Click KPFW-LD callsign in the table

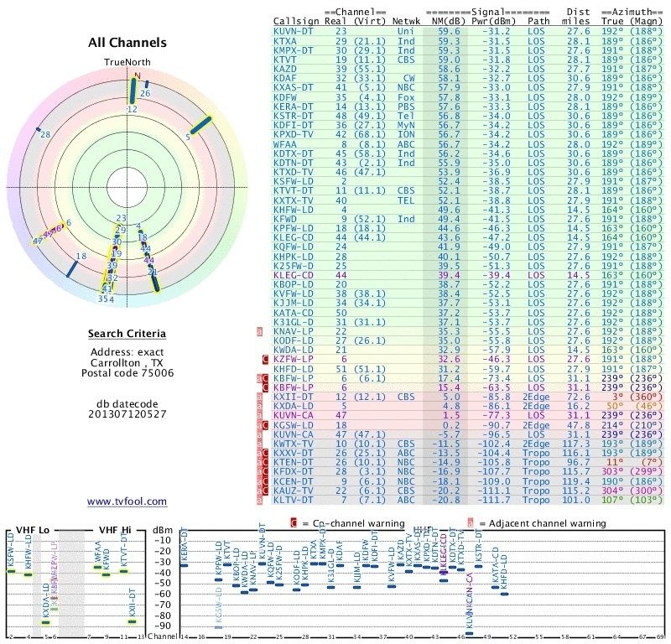(293, 228)
